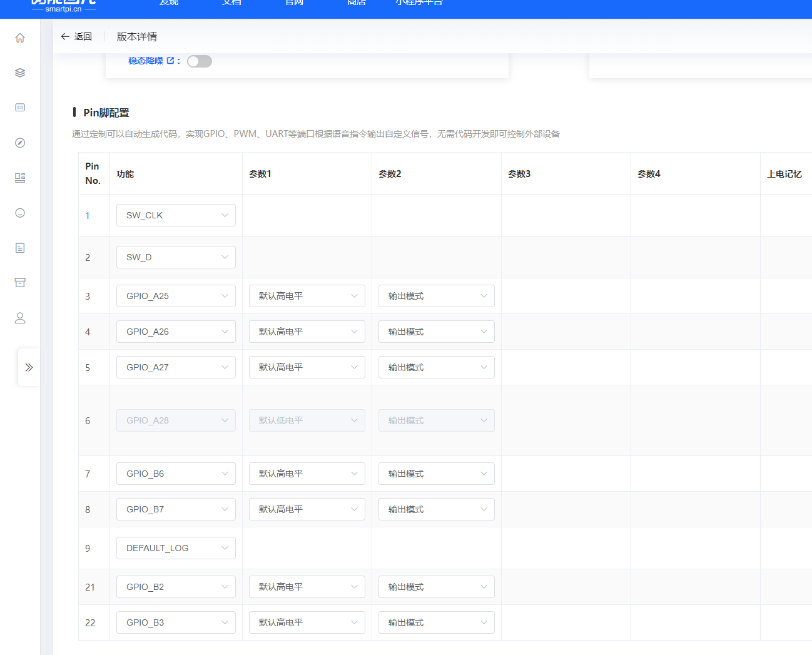This screenshot has height=655, width=812.
Task: Expand the GPIO_A25 function dropdown
Action: (176, 296)
